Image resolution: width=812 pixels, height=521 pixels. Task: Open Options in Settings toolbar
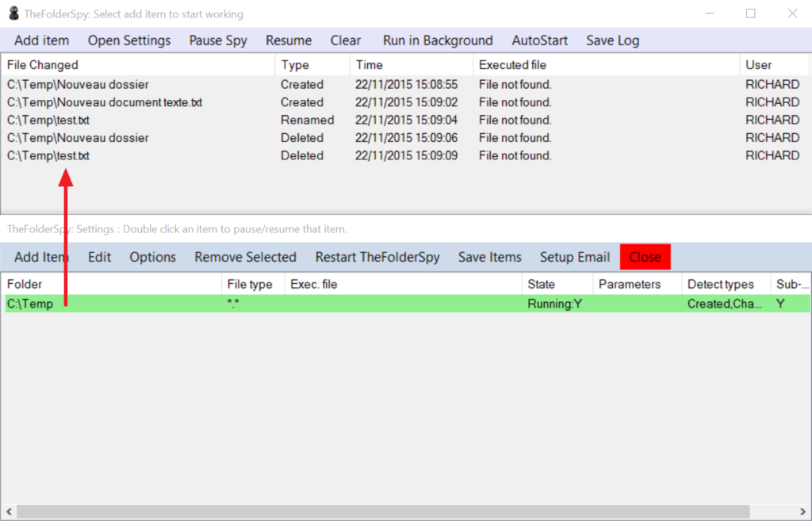tap(153, 257)
